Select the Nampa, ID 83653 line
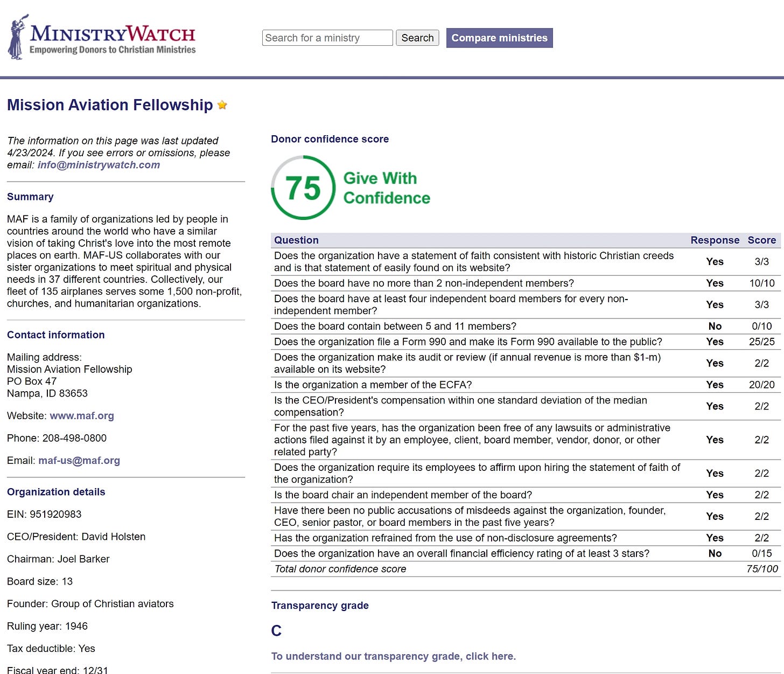The image size is (784, 674). (x=47, y=394)
